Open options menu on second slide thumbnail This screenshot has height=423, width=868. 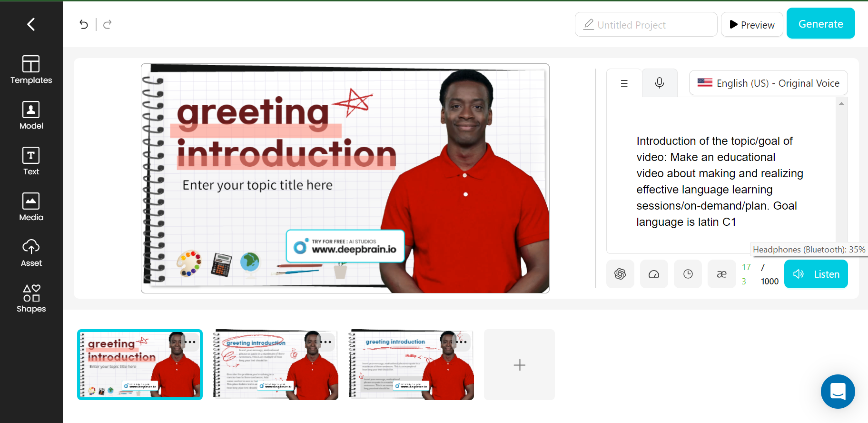click(326, 342)
